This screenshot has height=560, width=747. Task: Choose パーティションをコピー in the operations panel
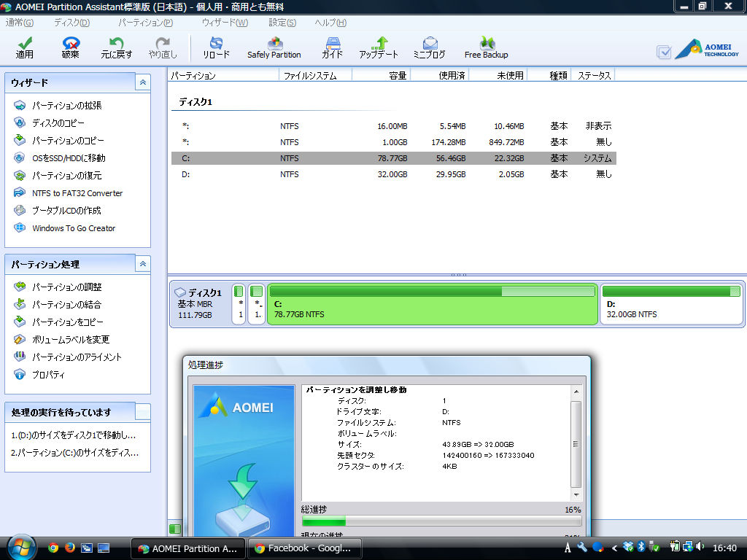pyautogui.click(x=58, y=322)
